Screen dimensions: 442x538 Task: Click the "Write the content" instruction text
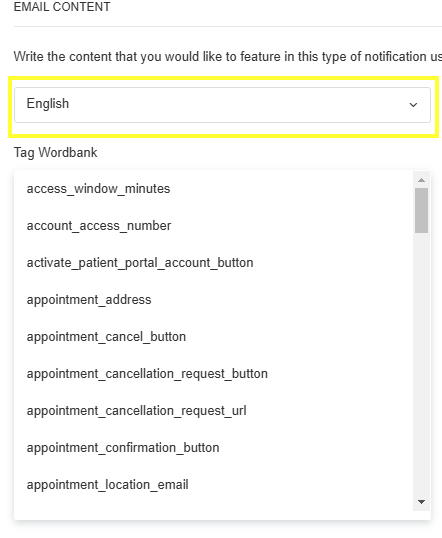[228, 57]
